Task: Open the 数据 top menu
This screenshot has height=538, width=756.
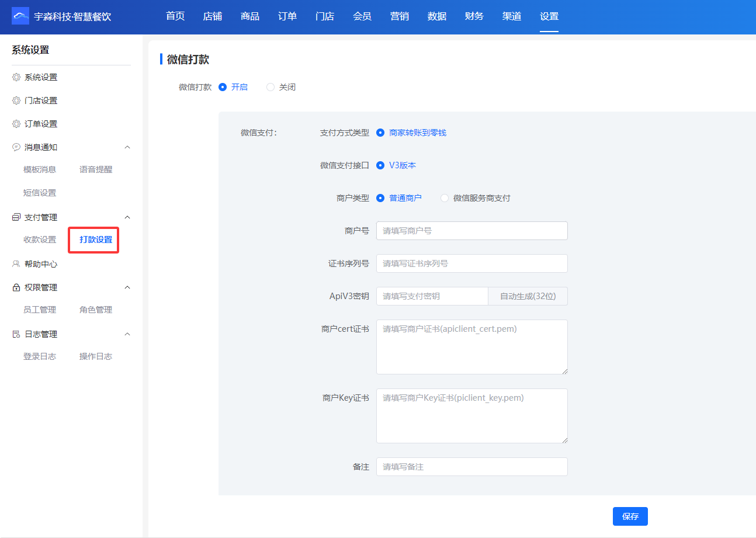Action: click(x=437, y=16)
